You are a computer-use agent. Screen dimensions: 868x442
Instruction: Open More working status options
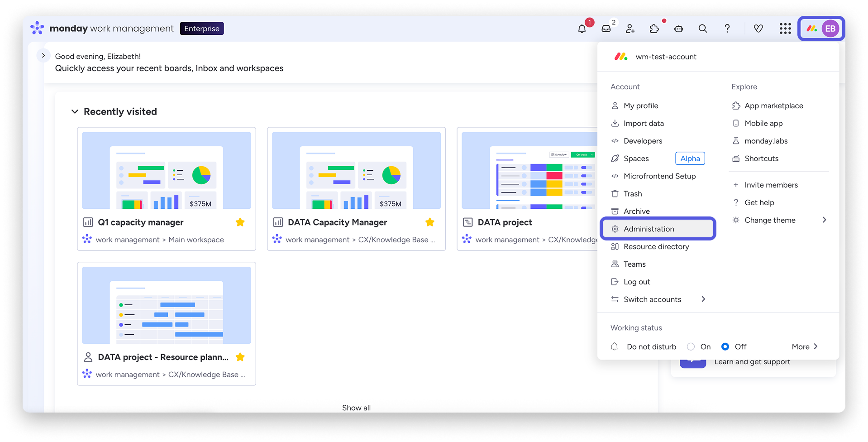point(805,346)
